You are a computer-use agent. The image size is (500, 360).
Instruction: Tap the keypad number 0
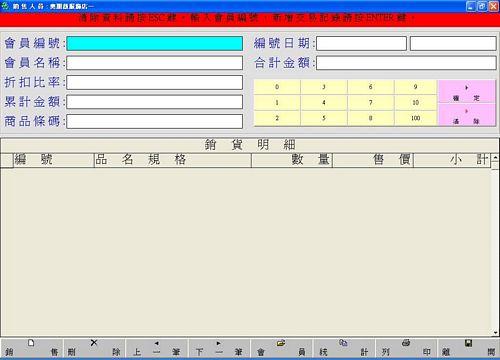pyautogui.click(x=277, y=87)
